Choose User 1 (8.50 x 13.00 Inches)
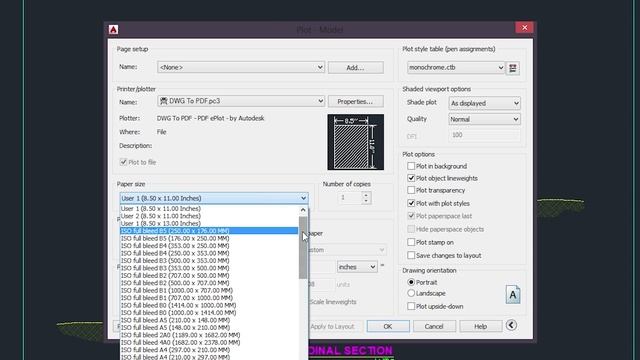Viewport: 640px width, 360px height. [209, 223]
